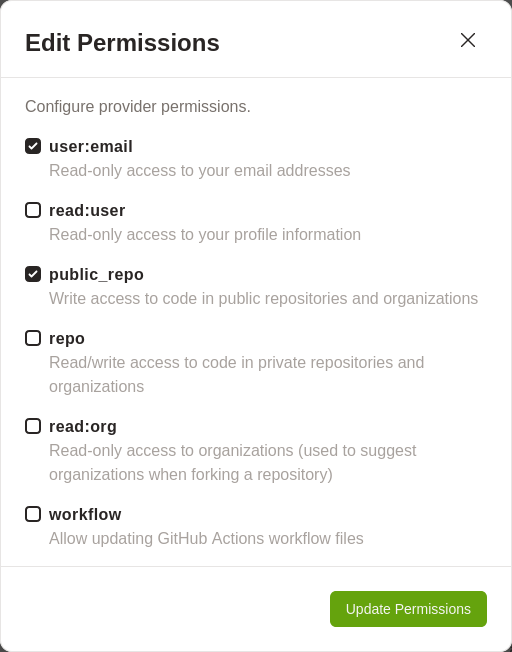
Task: Enable the read:org checkbox
Action: [x=33, y=427]
